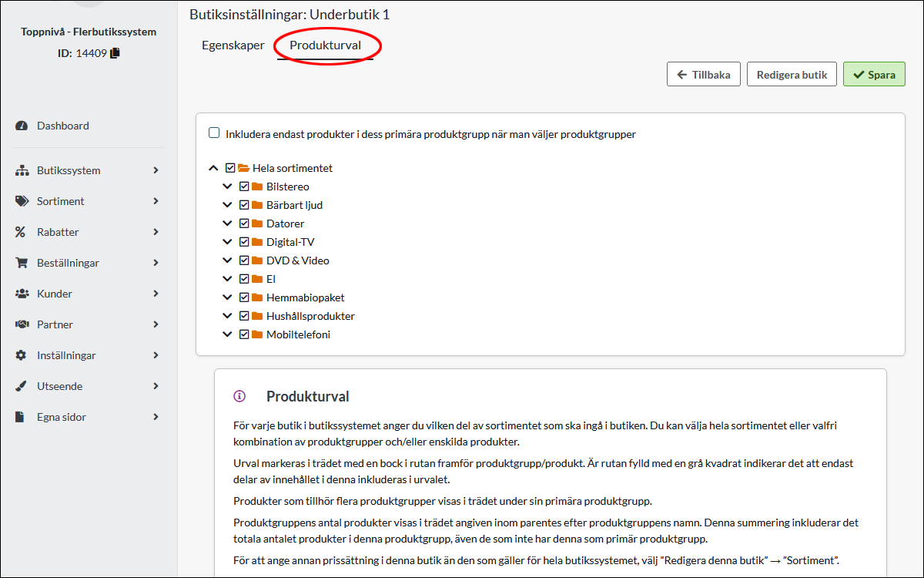Open Dashboard in the sidebar
The image size is (924, 578).
(x=89, y=126)
